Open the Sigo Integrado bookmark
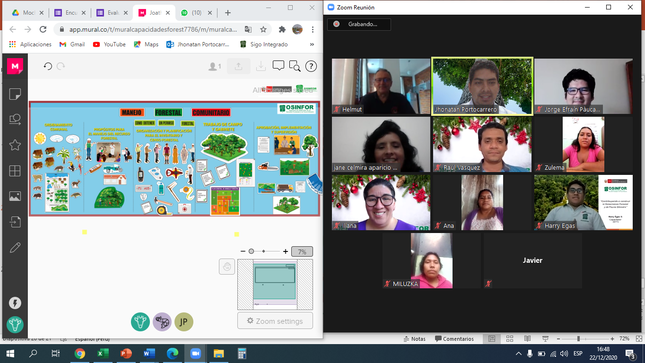 tap(264, 44)
